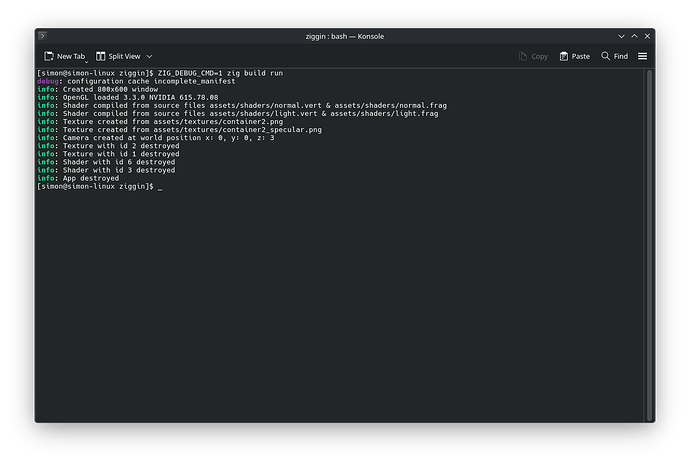690x464 pixels.
Task: Click the 'OpenGL loaded 3.3.0 NVIDIA' line
Action: tap(140, 97)
